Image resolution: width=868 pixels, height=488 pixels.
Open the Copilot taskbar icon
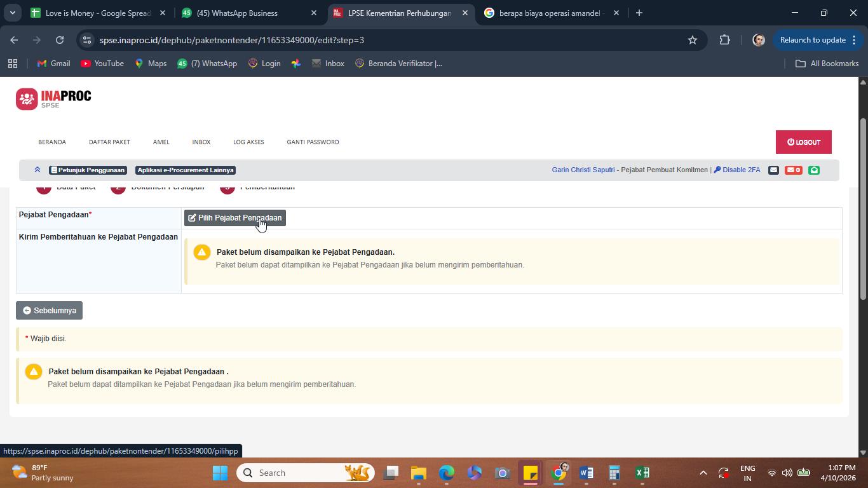point(475,473)
